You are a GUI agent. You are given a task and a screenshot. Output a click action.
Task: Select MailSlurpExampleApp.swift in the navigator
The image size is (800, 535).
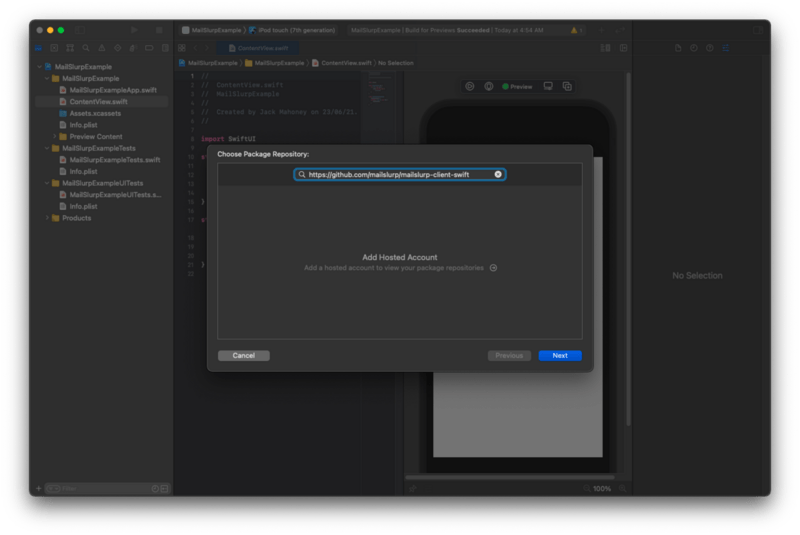tap(113, 90)
